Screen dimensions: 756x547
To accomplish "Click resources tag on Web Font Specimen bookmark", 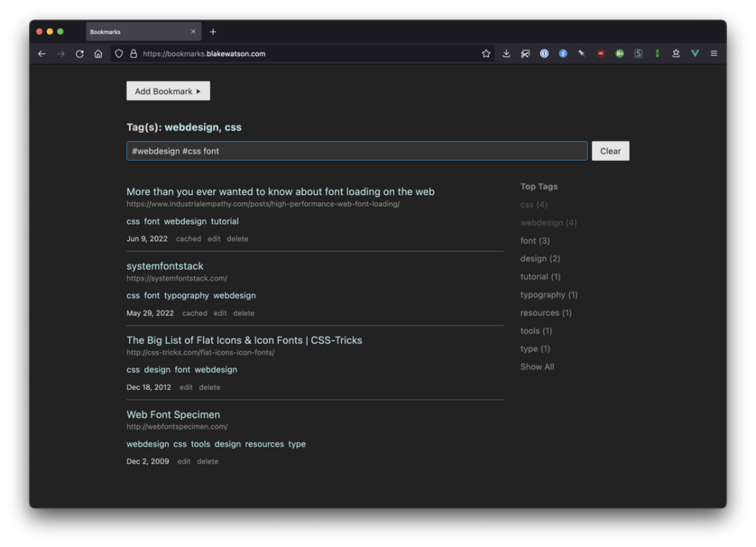I will (x=264, y=444).
